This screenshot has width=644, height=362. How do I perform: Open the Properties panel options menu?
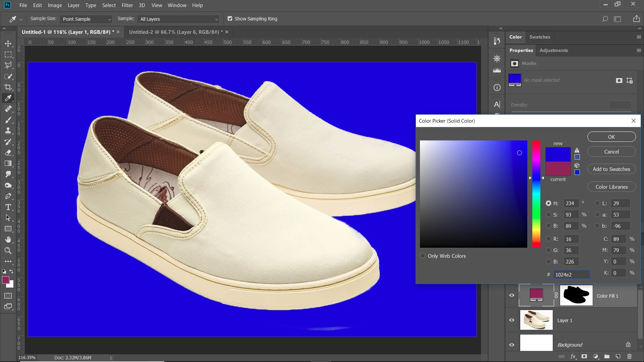(x=639, y=50)
